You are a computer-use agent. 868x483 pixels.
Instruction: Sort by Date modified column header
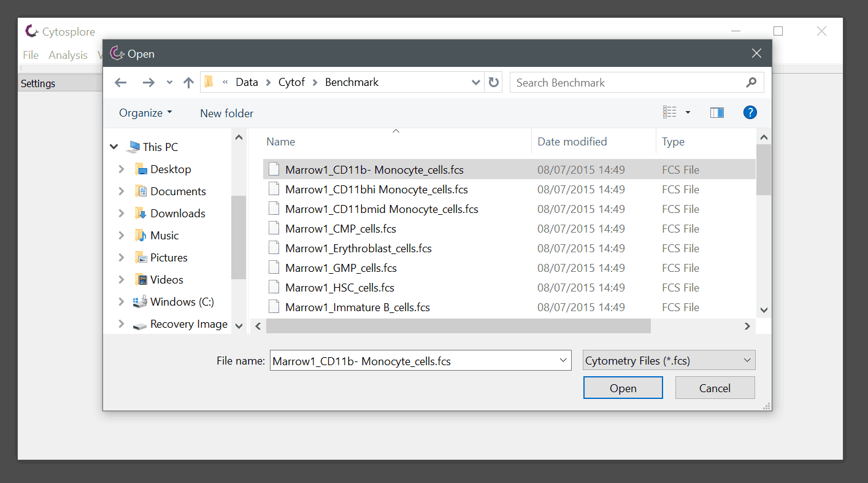click(572, 142)
